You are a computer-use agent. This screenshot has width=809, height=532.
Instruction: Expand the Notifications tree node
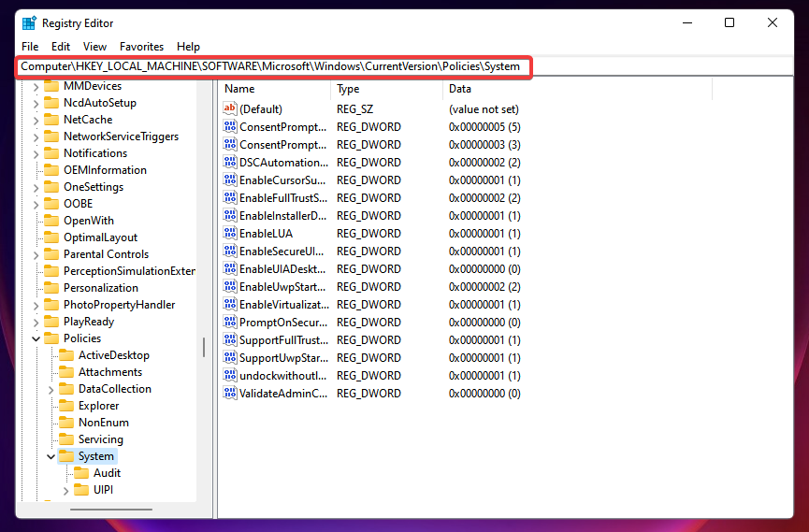point(36,154)
